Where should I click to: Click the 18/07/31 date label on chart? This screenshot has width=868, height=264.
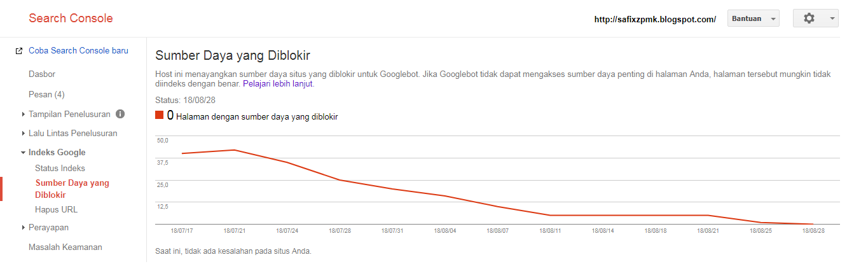pyautogui.click(x=392, y=230)
